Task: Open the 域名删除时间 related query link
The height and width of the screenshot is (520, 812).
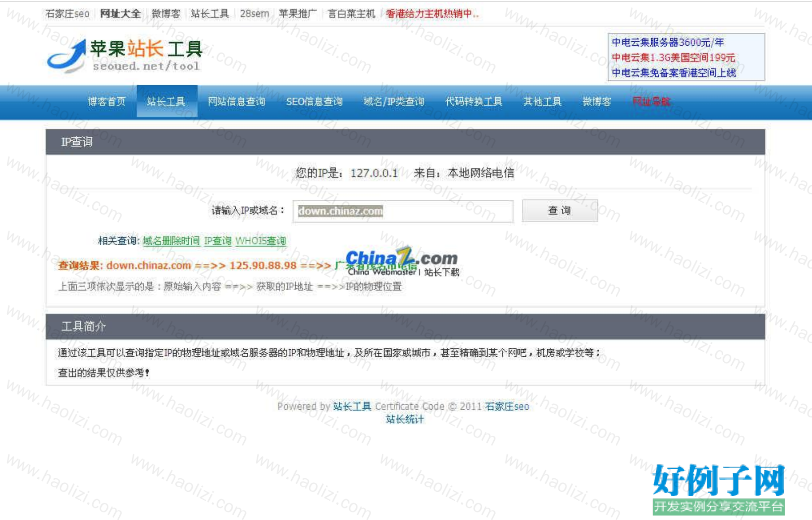Action: pyautogui.click(x=171, y=241)
